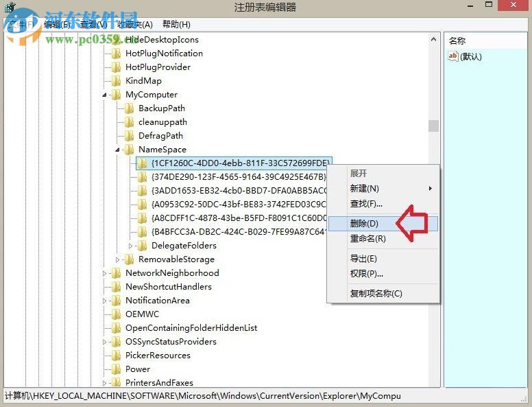Viewport: 532px width, 407px height.
Task: Click the NewShortcutHandlers folder icon
Action: (116, 286)
